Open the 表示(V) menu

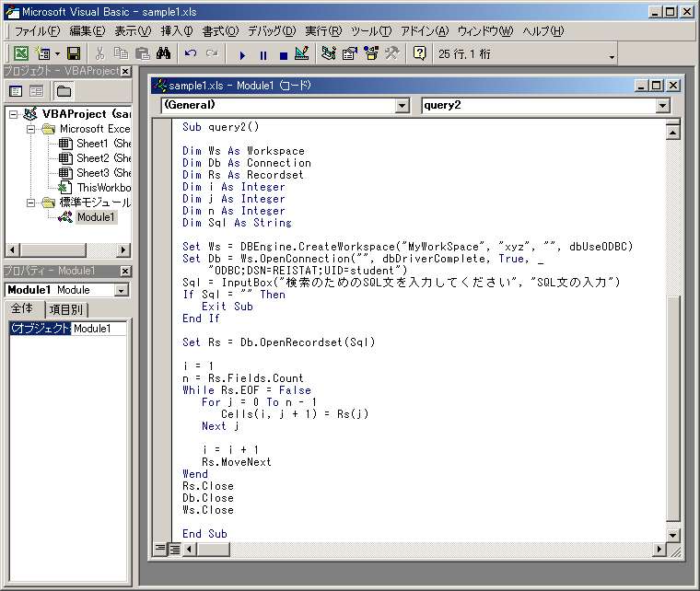point(133,31)
